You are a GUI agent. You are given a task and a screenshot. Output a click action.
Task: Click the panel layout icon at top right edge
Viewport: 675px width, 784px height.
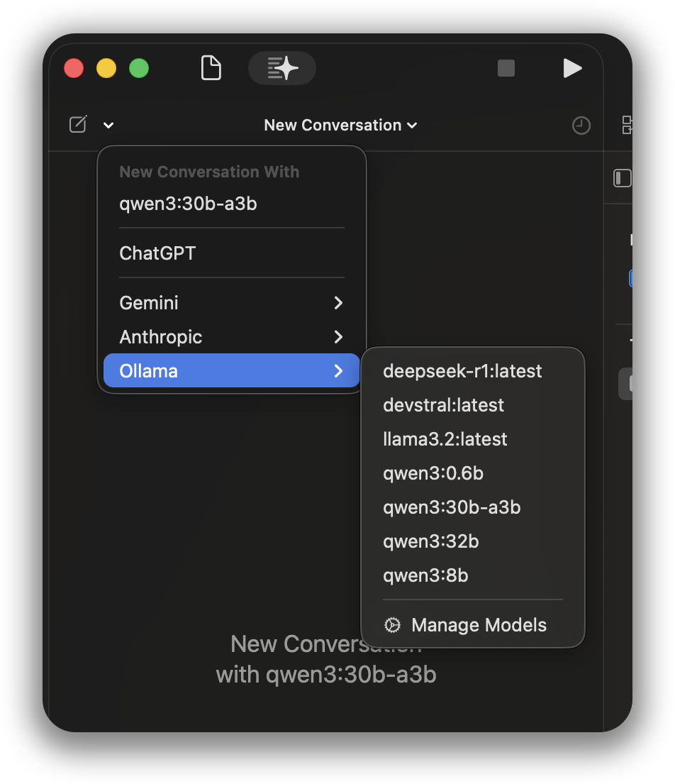[627, 123]
